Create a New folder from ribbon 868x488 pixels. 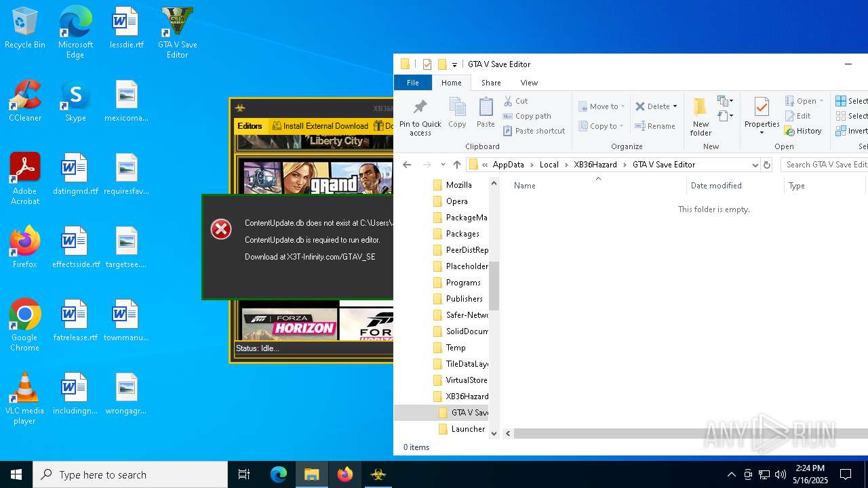[701, 117]
